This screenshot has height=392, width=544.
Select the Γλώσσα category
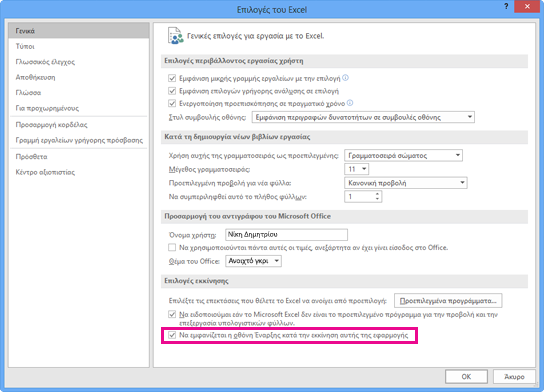(x=79, y=93)
